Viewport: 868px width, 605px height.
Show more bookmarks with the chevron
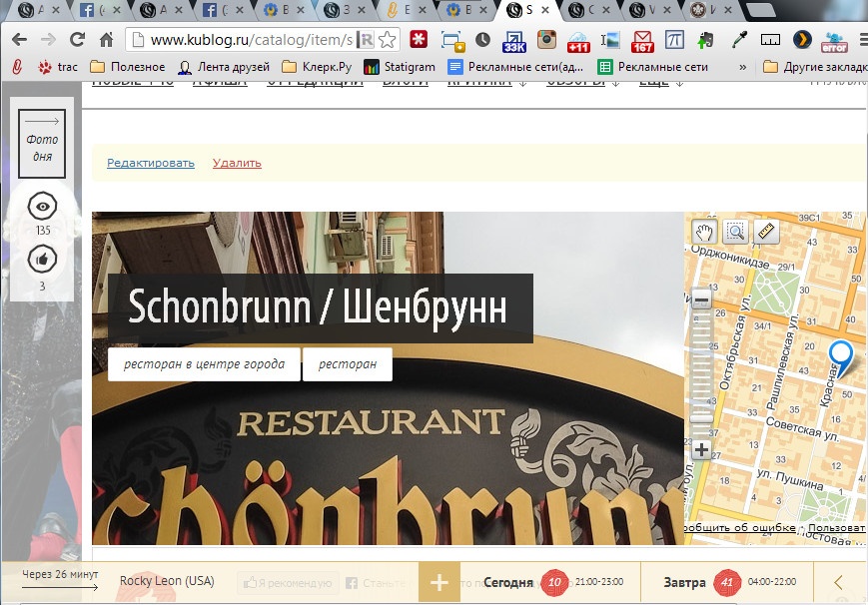tap(743, 67)
